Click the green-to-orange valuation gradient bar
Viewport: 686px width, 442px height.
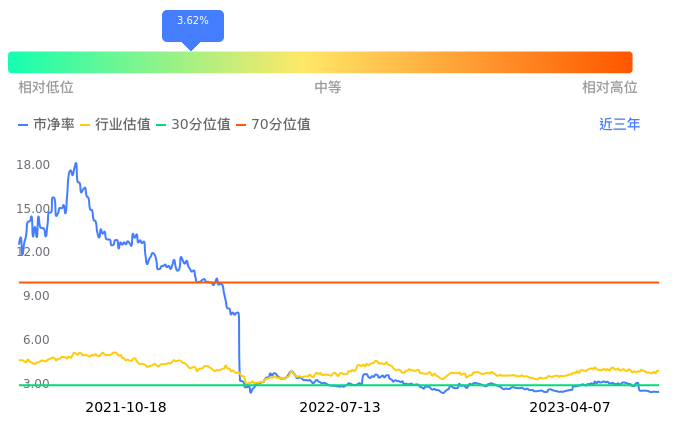point(320,62)
